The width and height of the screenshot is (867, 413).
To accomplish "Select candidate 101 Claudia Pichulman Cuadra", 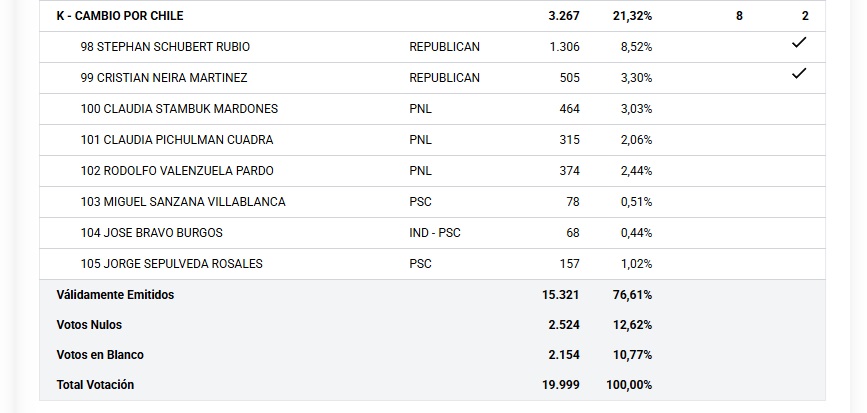I will 176,140.
